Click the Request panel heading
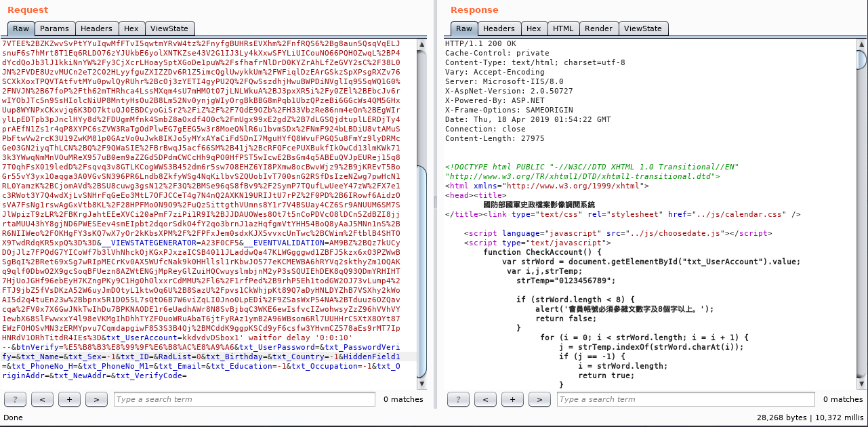 28,9
